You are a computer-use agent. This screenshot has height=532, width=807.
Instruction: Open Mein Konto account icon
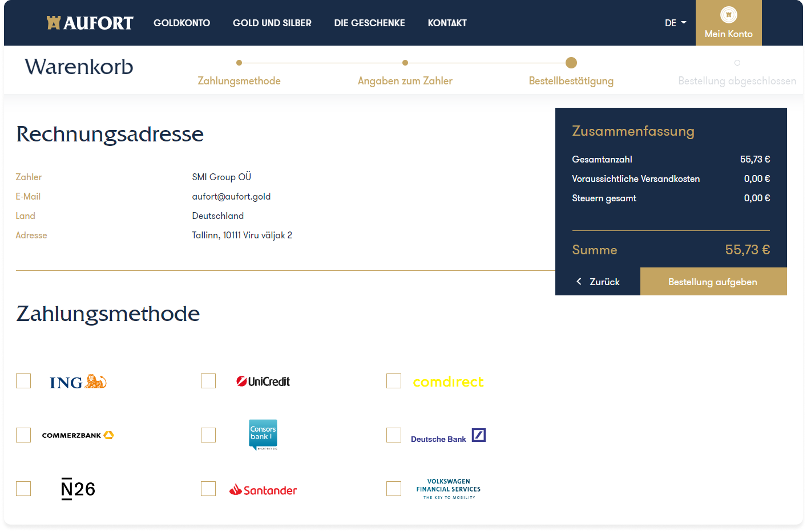(728, 15)
